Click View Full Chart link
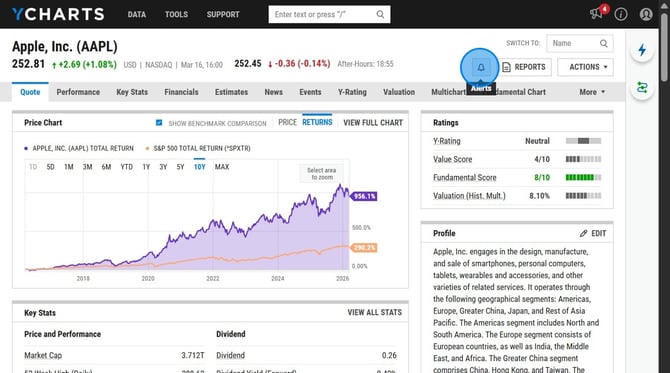The width and height of the screenshot is (670, 373). tap(373, 123)
